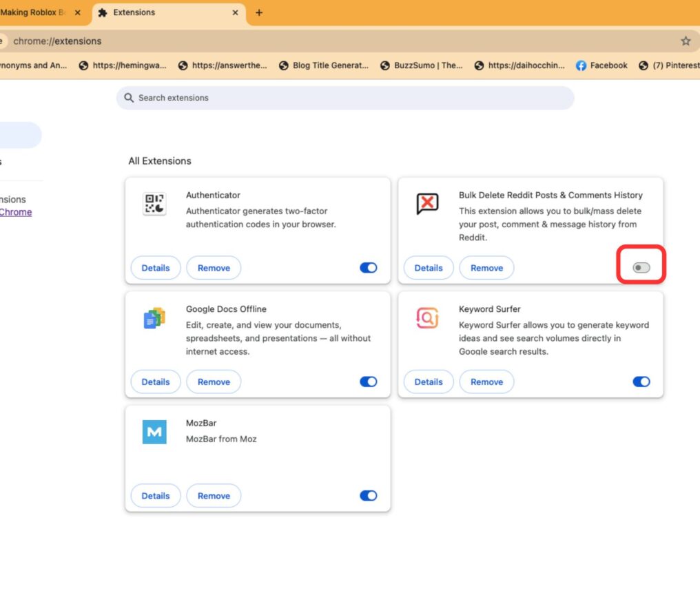This screenshot has height=595, width=700.
Task: Click the puzzle icon on the Extensions tab
Action: point(101,12)
